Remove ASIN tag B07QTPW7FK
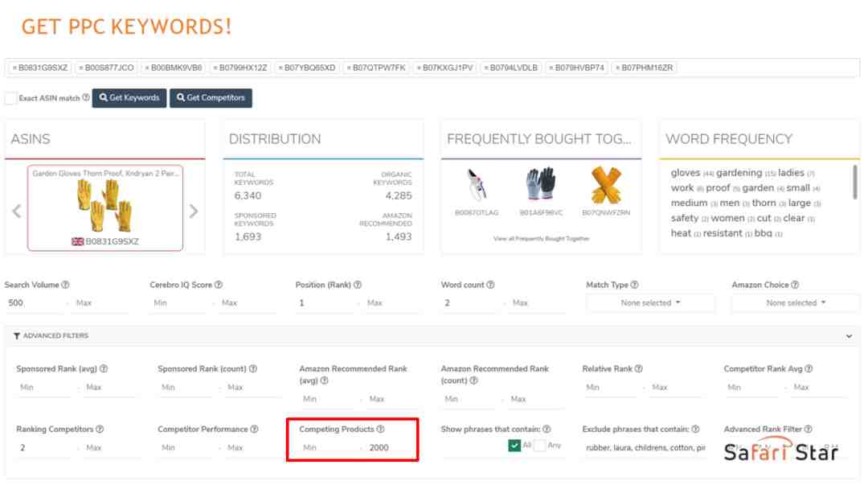The width and height of the screenshot is (868, 485). tap(349, 68)
